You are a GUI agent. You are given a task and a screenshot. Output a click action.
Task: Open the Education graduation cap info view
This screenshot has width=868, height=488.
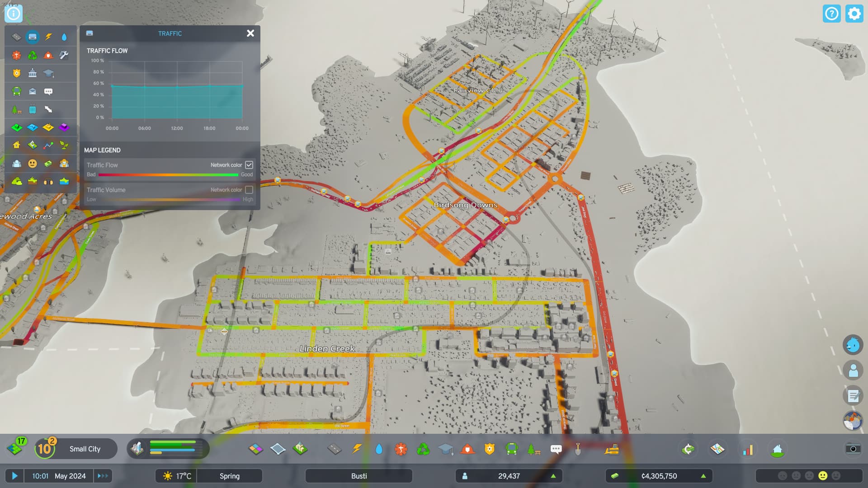pos(48,73)
